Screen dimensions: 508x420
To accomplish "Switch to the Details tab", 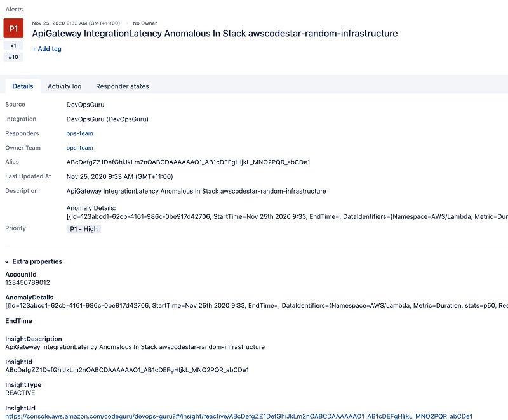I will (x=23, y=86).
